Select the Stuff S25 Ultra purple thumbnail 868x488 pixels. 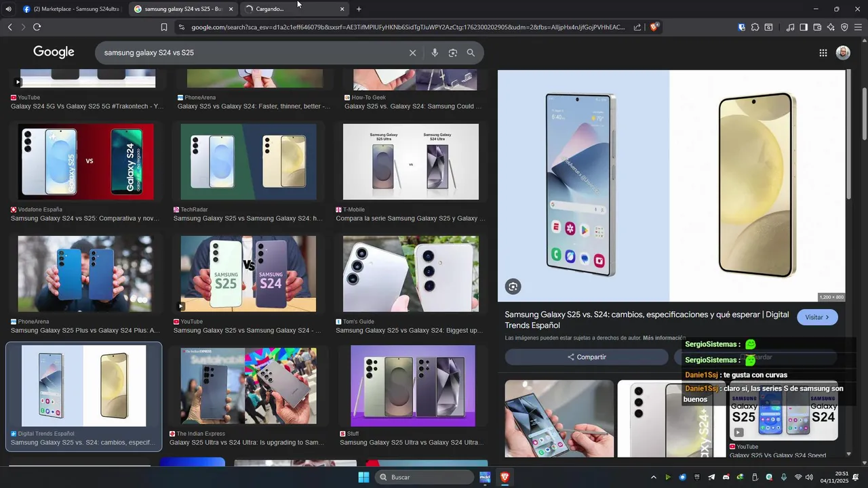pos(413,386)
